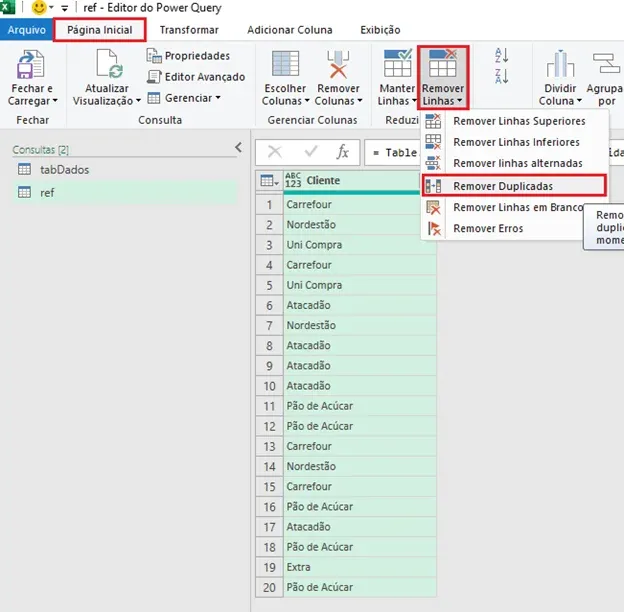Viewport: 624px width, 612px height.
Task: Open the Arquivo tab
Action: click(26, 30)
